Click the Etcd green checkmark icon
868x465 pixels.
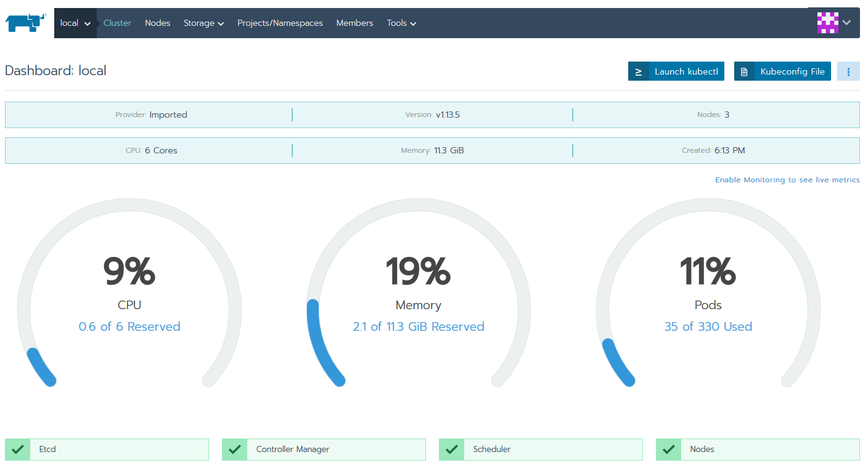pyautogui.click(x=17, y=450)
